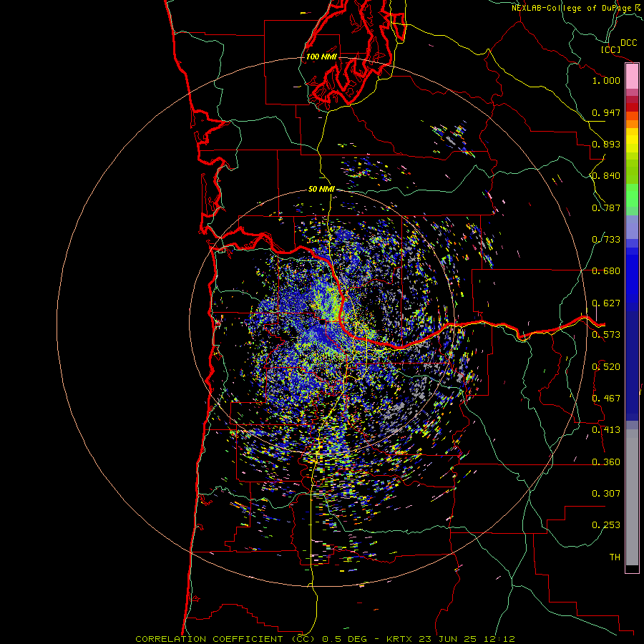Viewport: 644px width, 644px height.
Task: Select the lavender color bar segment
Action: coord(632,227)
